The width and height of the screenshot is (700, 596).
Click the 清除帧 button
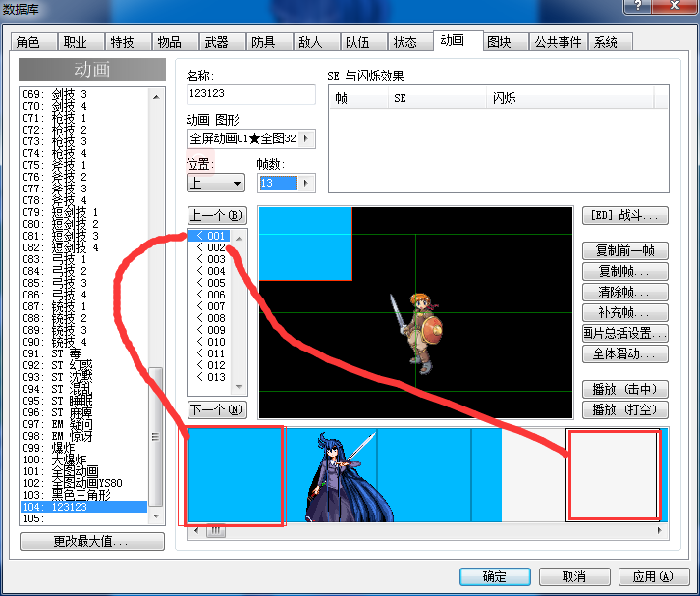pyautogui.click(x=625, y=292)
